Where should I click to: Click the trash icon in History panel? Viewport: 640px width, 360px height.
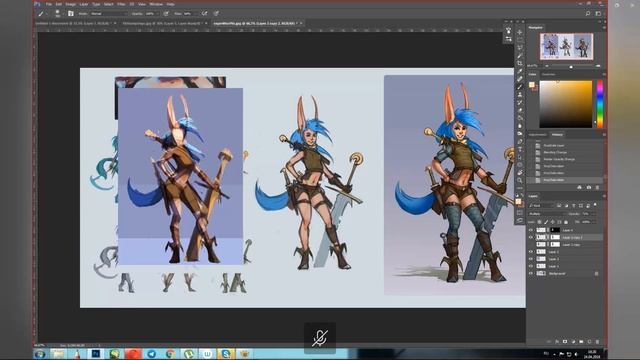(597, 187)
